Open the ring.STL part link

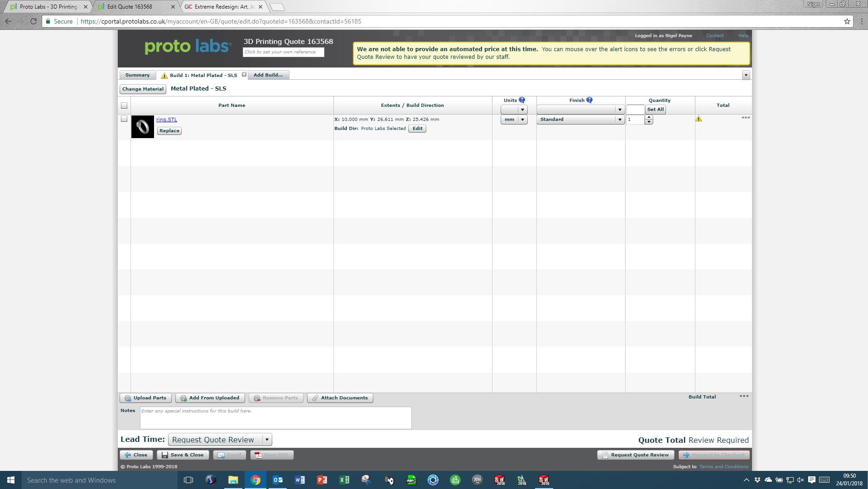click(x=167, y=120)
